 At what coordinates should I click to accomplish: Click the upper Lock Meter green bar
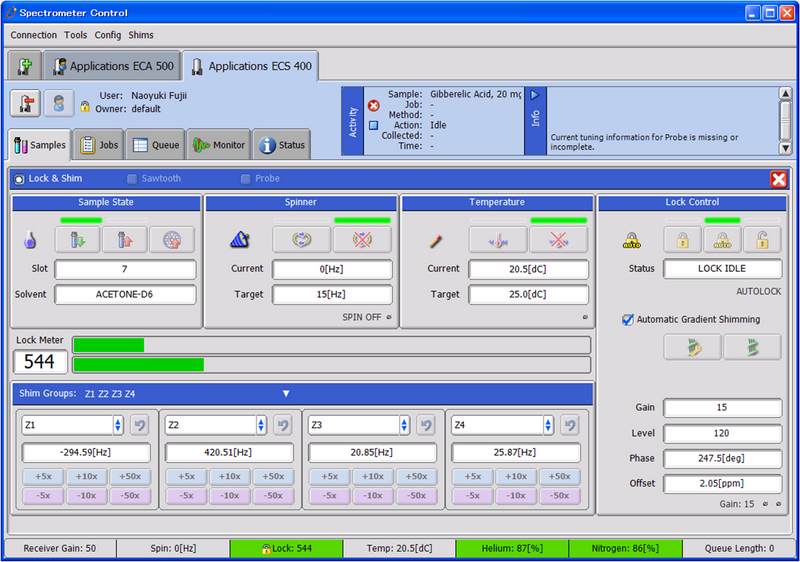coord(109,345)
